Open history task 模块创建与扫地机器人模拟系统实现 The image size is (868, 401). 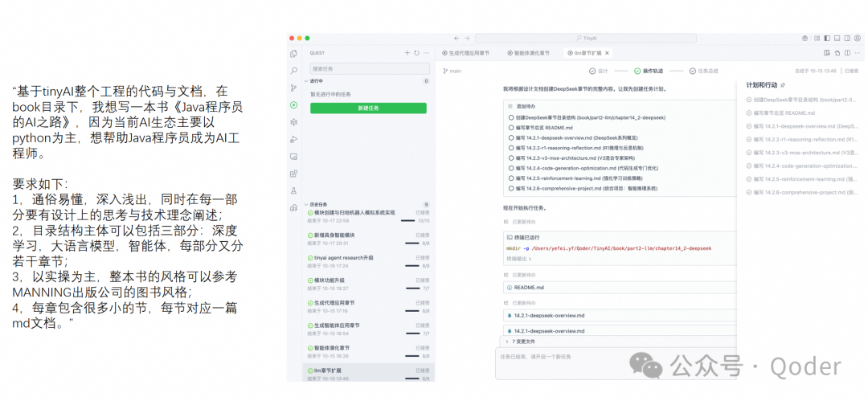coord(369,216)
